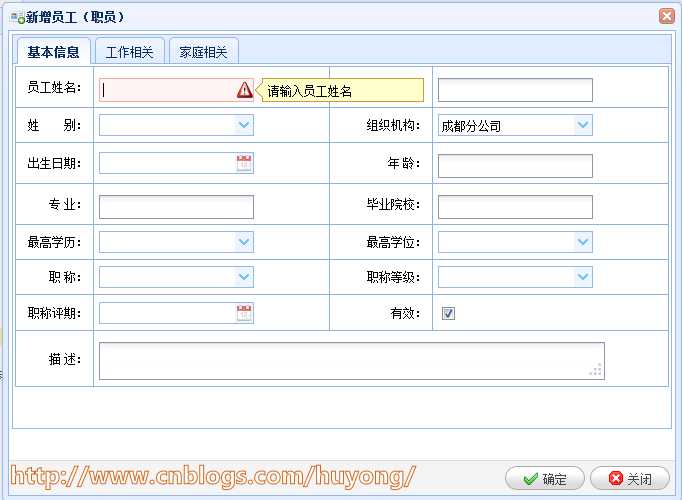Click the 组织机构 label
682x500 pixels.
[393, 126]
